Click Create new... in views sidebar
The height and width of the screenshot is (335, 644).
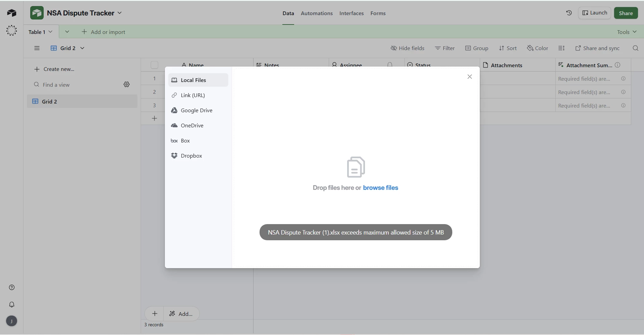coord(54,69)
